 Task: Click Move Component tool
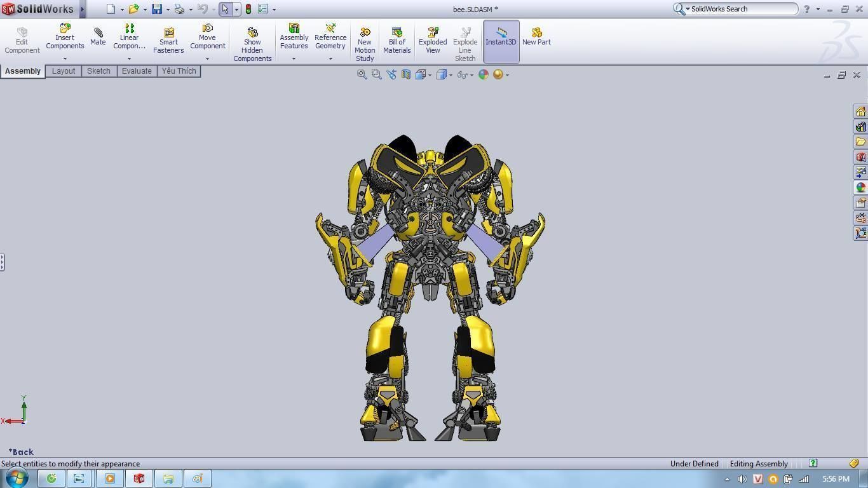[x=207, y=37]
